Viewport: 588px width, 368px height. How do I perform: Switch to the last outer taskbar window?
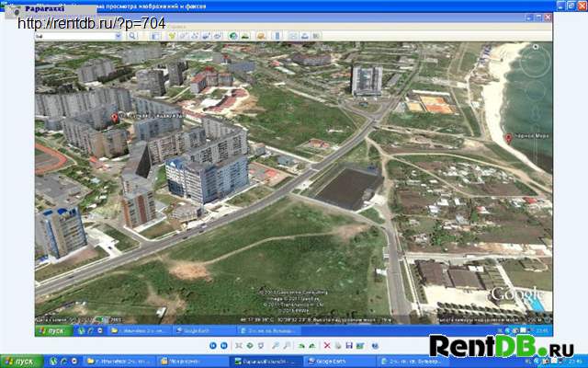412,362
